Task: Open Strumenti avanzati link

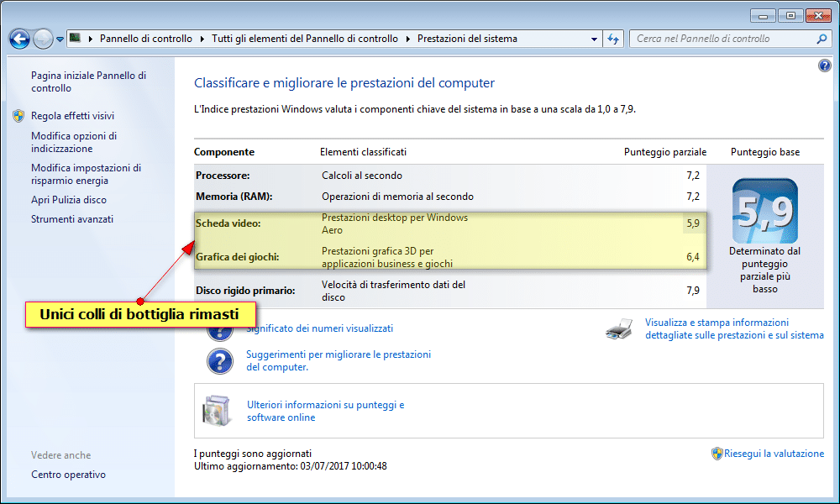Action: pyautogui.click(x=72, y=219)
